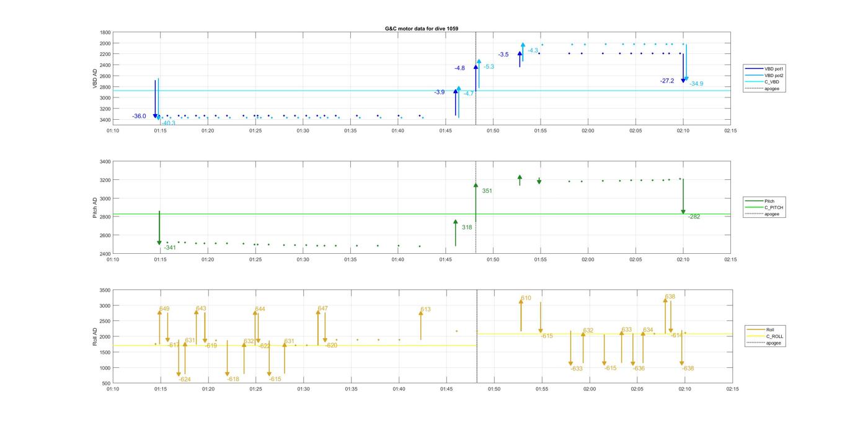Image resolution: width=868 pixels, height=430 pixels.
Task: Click the '-618' roll value label
Action: pos(233,379)
